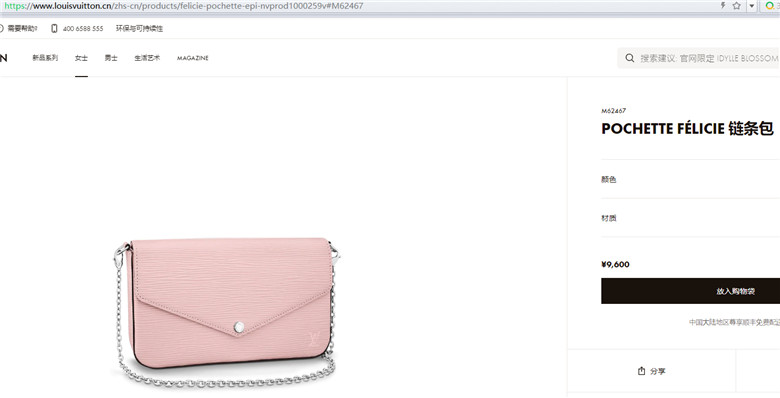Open the address bar dropdown arrow
This screenshot has height=398, width=780.
pyautogui.click(x=752, y=6)
